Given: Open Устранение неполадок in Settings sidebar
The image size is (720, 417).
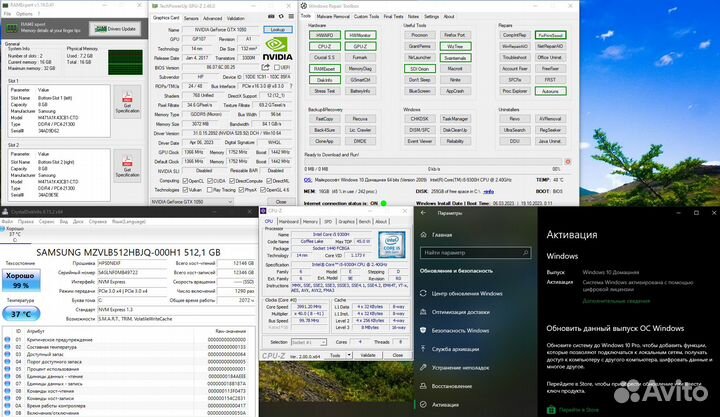Looking at the screenshot, I should (460, 367).
